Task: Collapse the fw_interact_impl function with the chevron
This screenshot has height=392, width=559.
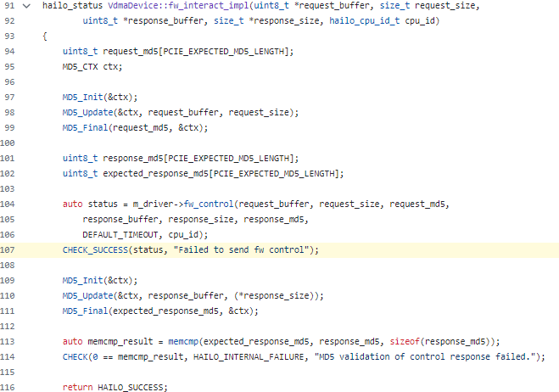Action: coord(26,6)
